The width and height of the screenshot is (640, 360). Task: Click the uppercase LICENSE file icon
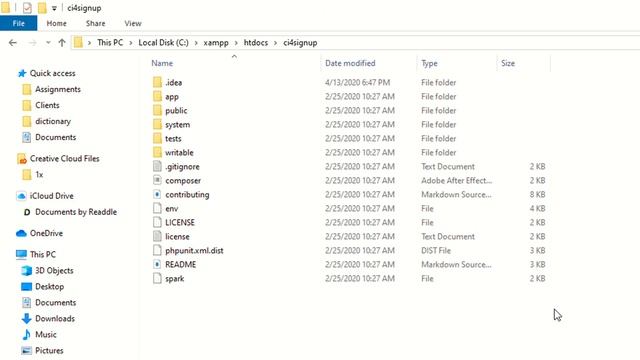coord(158,222)
